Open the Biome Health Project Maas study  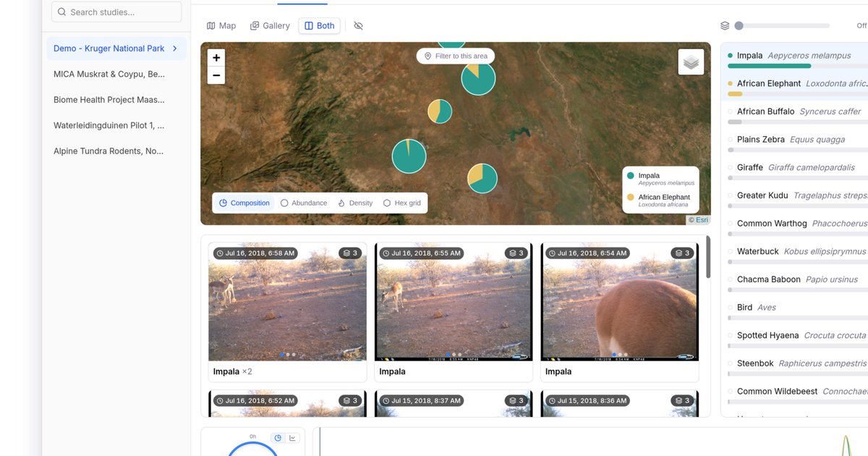[116, 100]
